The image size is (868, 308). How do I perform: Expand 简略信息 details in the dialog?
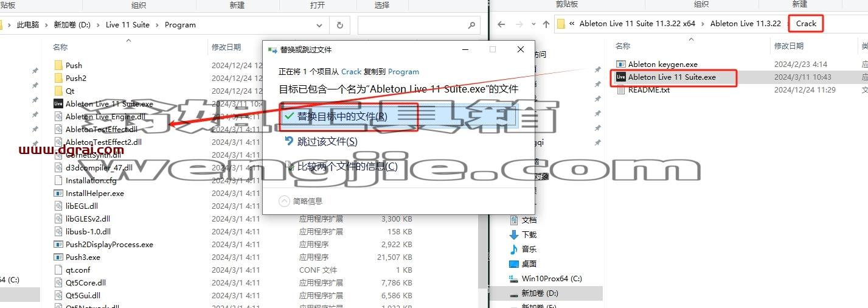300,201
